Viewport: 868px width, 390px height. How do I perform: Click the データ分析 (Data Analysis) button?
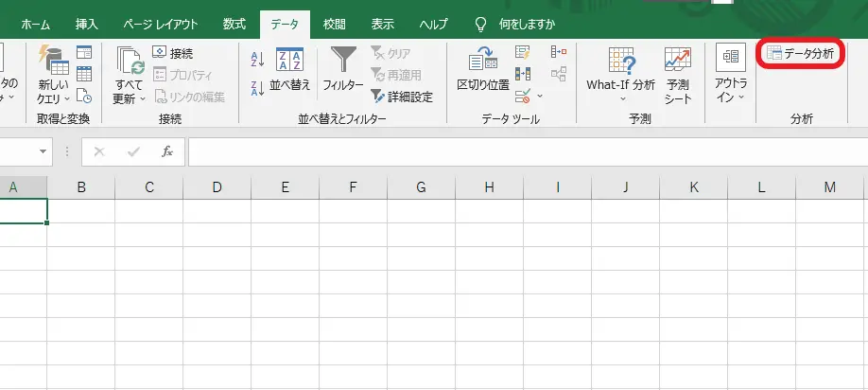coord(800,54)
